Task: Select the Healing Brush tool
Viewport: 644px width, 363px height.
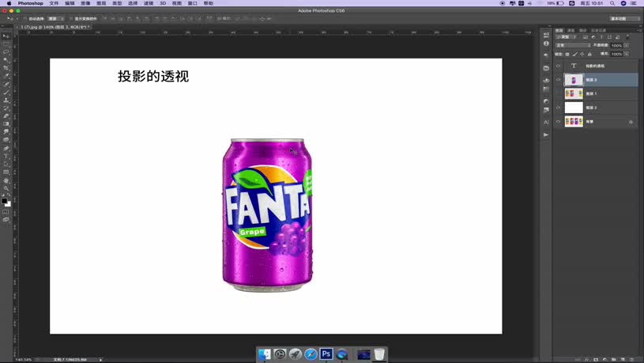Action: tap(6, 85)
